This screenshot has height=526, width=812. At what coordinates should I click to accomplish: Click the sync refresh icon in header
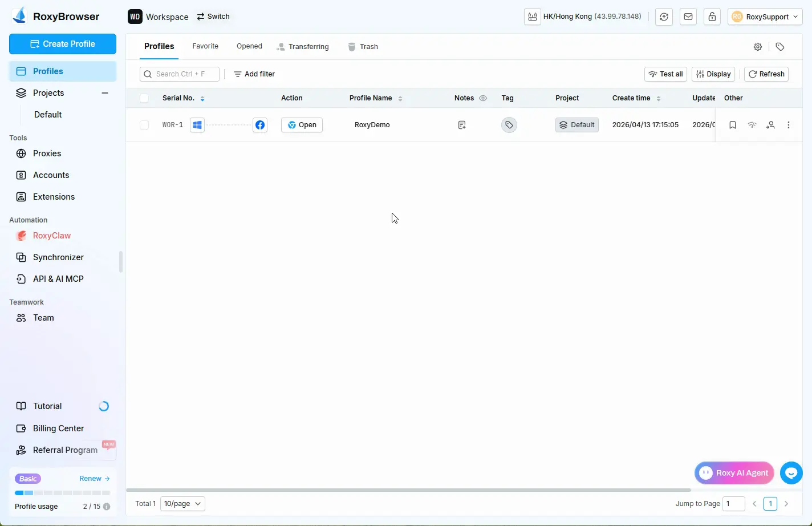pyautogui.click(x=664, y=17)
